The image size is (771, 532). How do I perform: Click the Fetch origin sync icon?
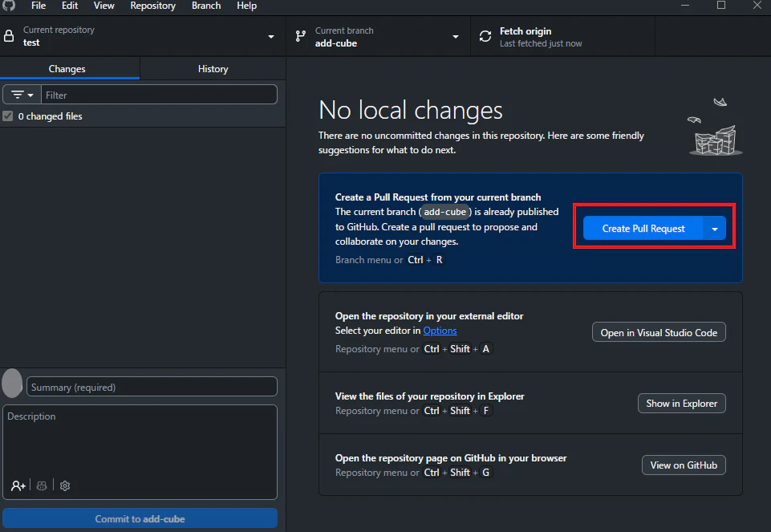(485, 36)
